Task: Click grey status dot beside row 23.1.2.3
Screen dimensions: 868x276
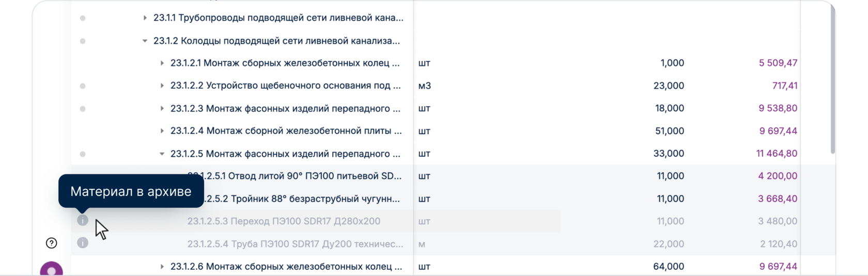Action: click(x=83, y=109)
